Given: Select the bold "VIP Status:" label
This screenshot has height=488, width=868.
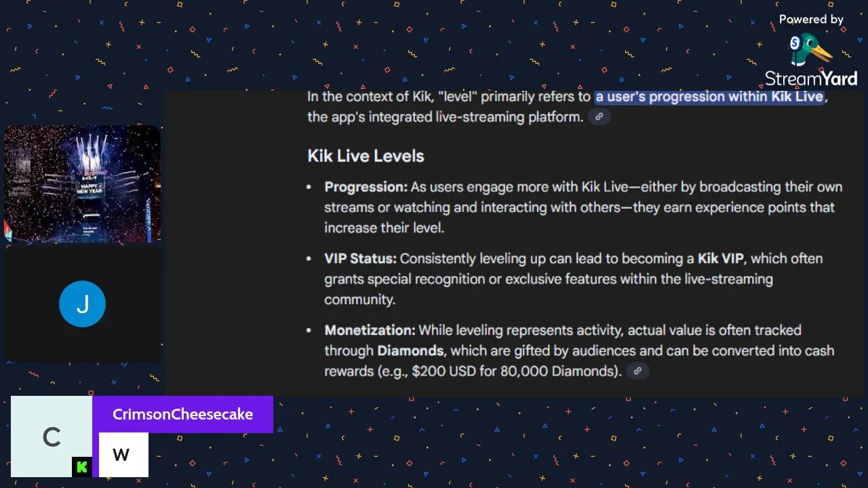Looking at the screenshot, I should [360, 259].
